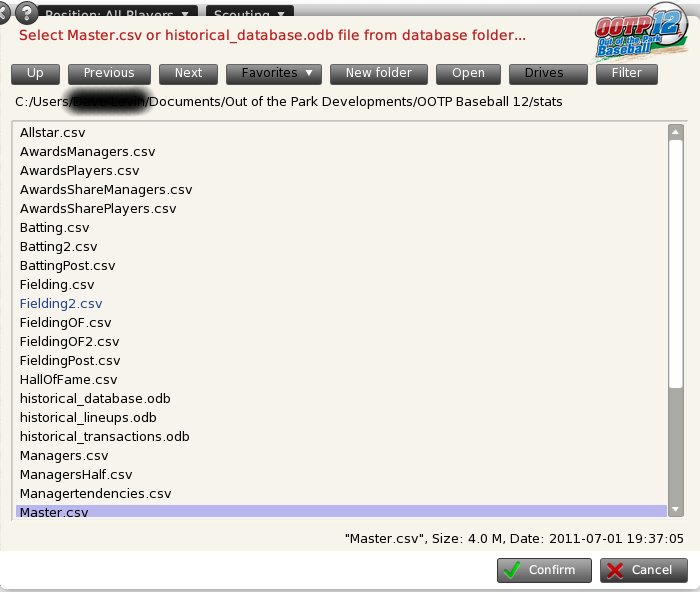The width and height of the screenshot is (700, 592).
Task: Click the folder path text
Action: point(288,102)
